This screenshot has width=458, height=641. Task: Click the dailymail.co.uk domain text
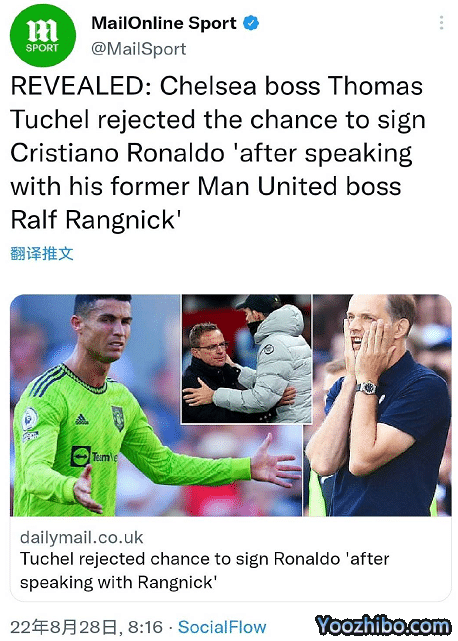tap(82, 537)
